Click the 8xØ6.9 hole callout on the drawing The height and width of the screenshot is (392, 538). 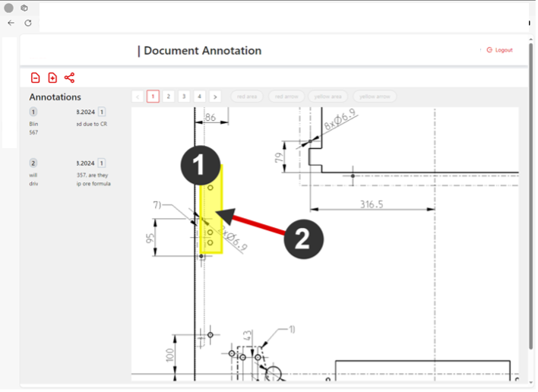(340, 119)
